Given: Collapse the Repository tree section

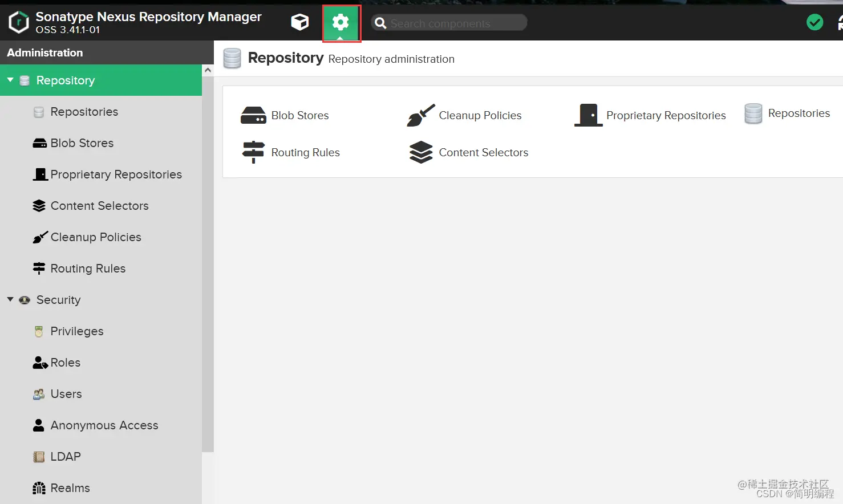Looking at the screenshot, I should 10,80.
